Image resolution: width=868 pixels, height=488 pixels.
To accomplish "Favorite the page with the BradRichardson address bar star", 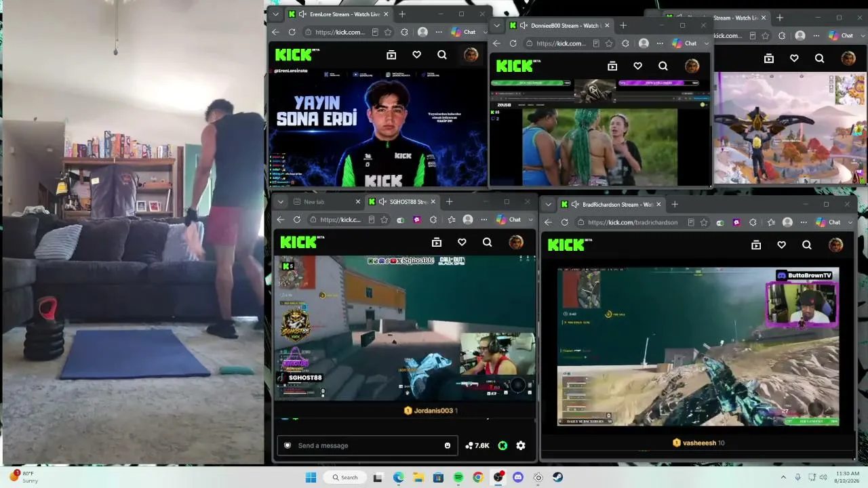I will pyautogui.click(x=703, y=222).
